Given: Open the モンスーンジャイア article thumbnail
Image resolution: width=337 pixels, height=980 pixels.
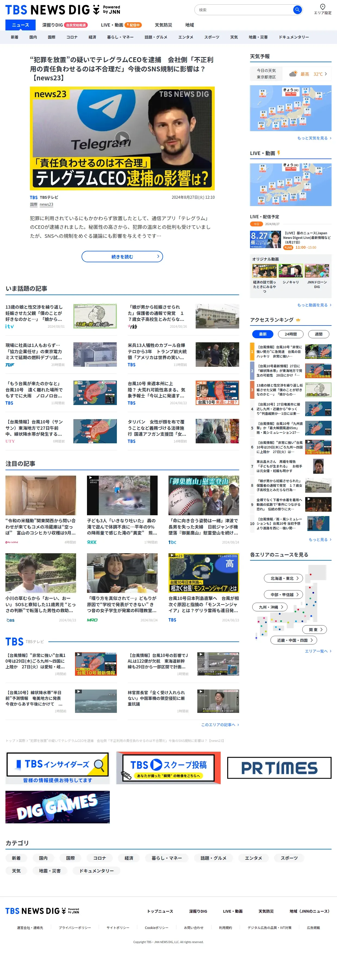Looking at the screenshot, I should tap(204, 573).
